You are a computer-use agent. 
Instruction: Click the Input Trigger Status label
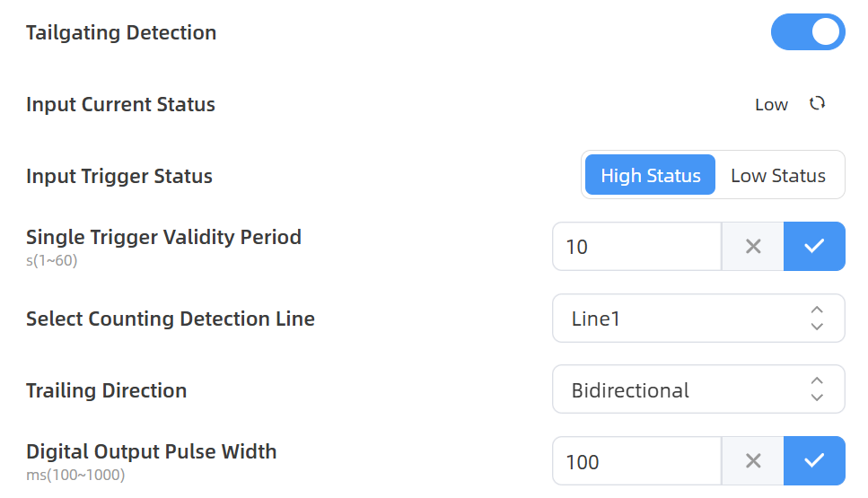click(x=119, y=176)
